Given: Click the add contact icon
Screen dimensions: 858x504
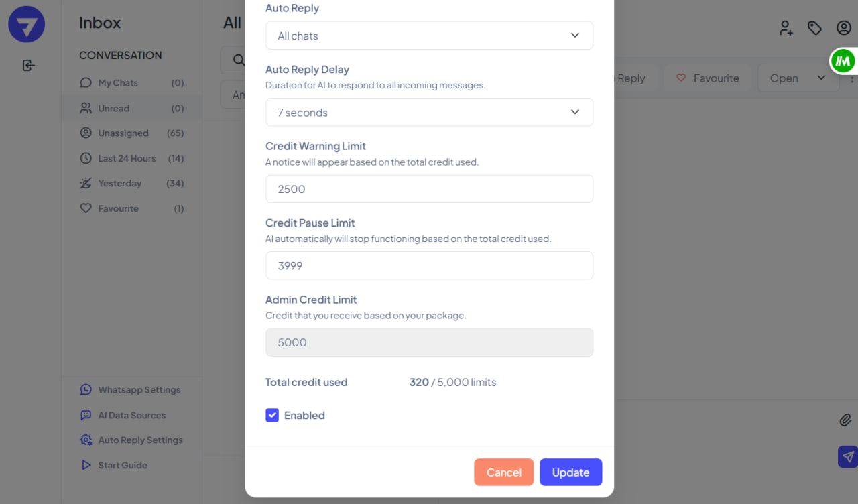Looking at the screenshot, I should 786,27.
